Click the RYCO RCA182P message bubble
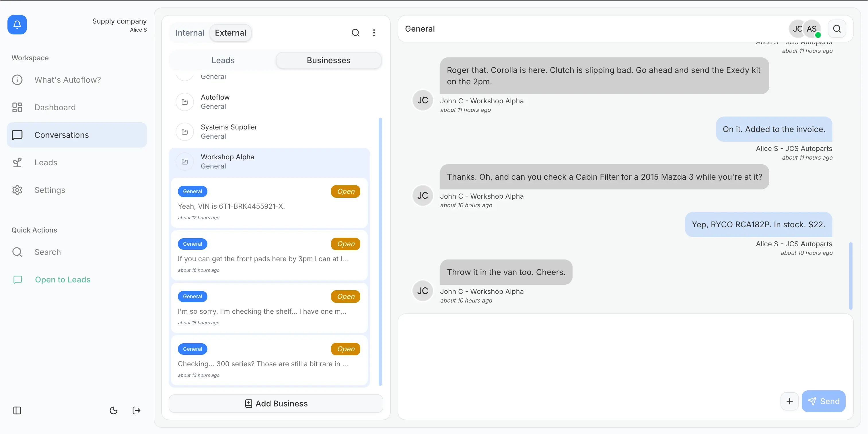The image size is (868, 434). pos(758,224)
